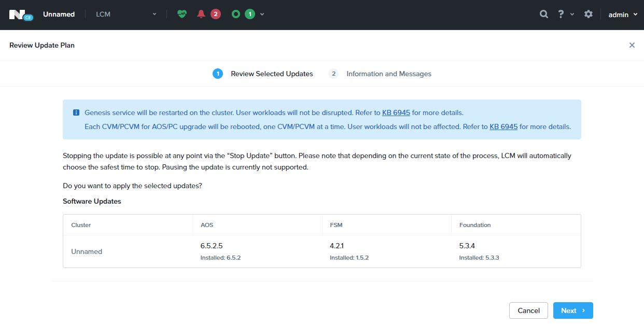The image size is (644, 325).
Task: Click 'Do you want to apply the selected updates?'
Action: [132, 186]
